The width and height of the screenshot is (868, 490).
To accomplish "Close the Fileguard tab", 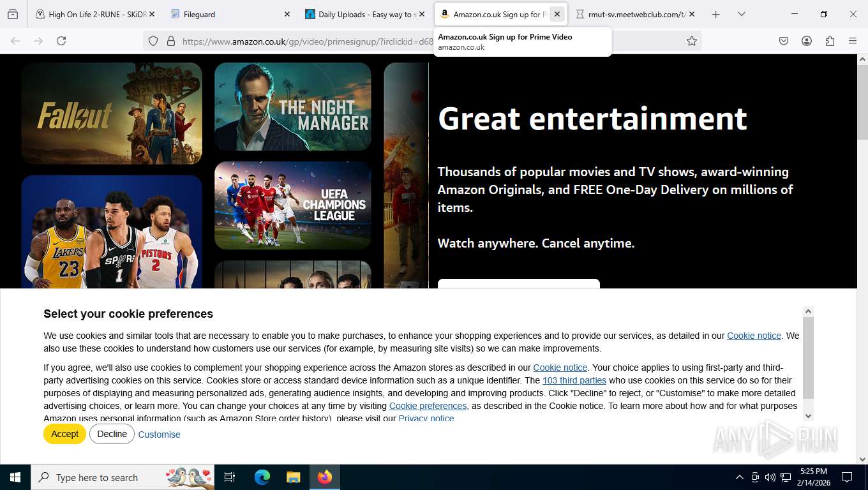I will 287,14.
